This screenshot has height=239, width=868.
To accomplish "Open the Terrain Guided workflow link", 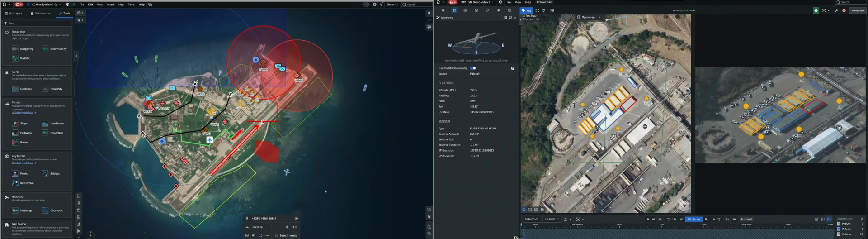I will pos(24,113).
